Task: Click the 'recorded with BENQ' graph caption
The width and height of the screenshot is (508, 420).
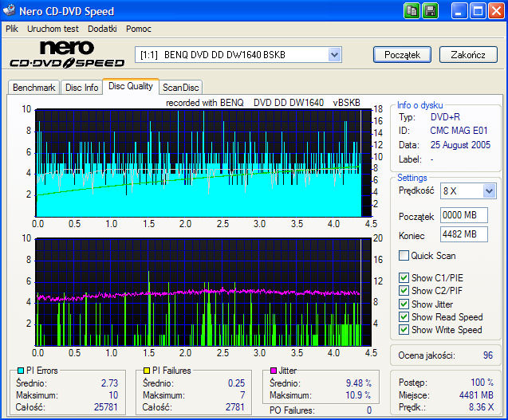Action: pyautogui.click(x=262, y=103)
